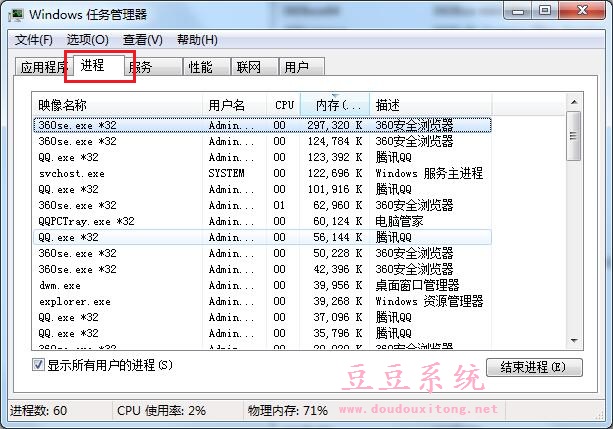This screenshot has width=613, height=429.
Task: Sort by 描述 column header
Action: (430, 105)
